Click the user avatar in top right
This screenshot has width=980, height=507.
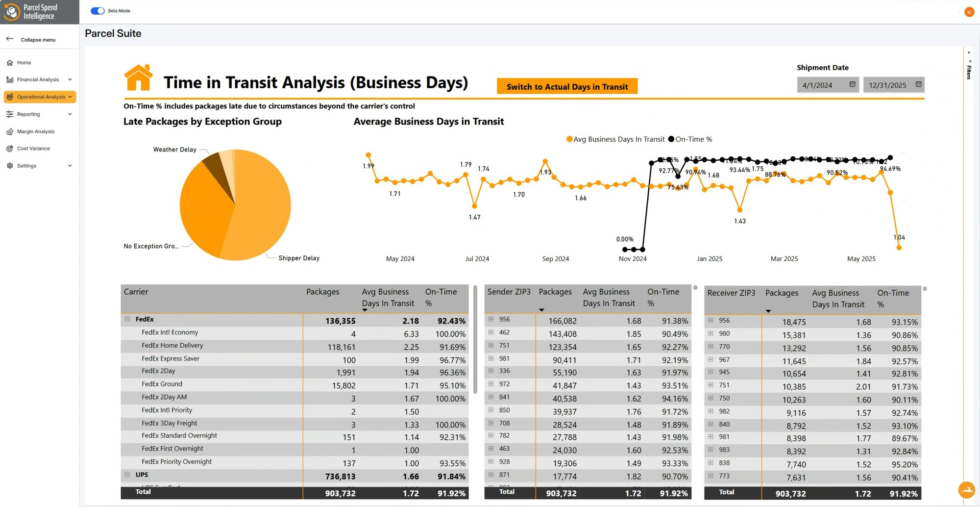pos(969,12)
